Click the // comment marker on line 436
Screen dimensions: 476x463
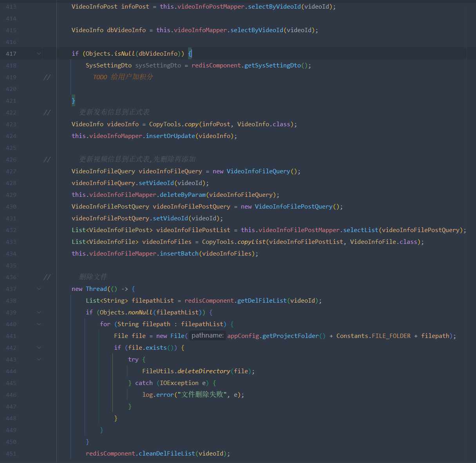[x=47, y=277]
